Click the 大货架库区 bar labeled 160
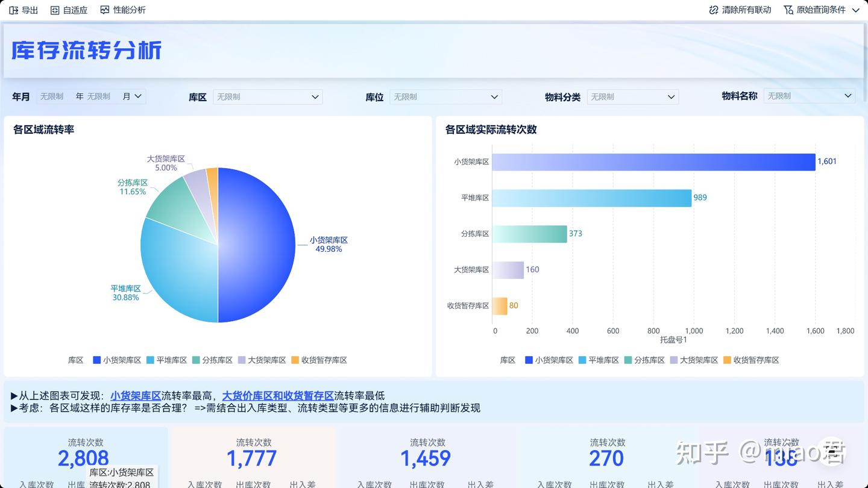This screenshot has height=488, width=868. click(x=508, y=270)
